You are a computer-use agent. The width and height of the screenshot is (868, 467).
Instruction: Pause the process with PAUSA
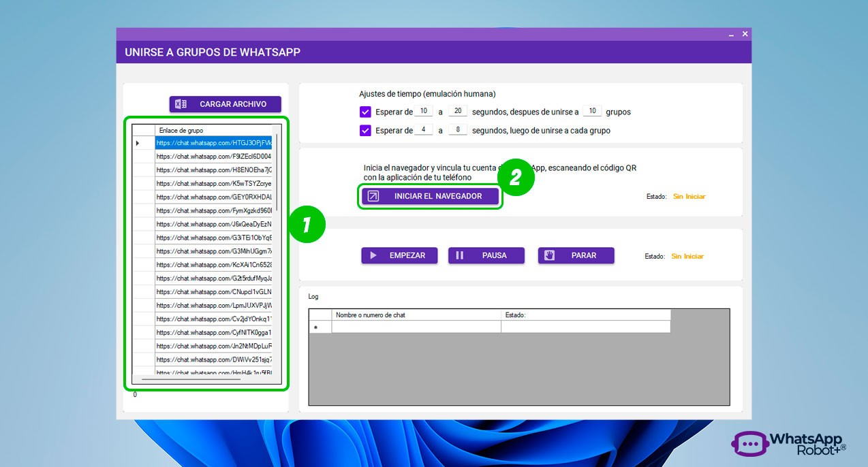[486, 255]
